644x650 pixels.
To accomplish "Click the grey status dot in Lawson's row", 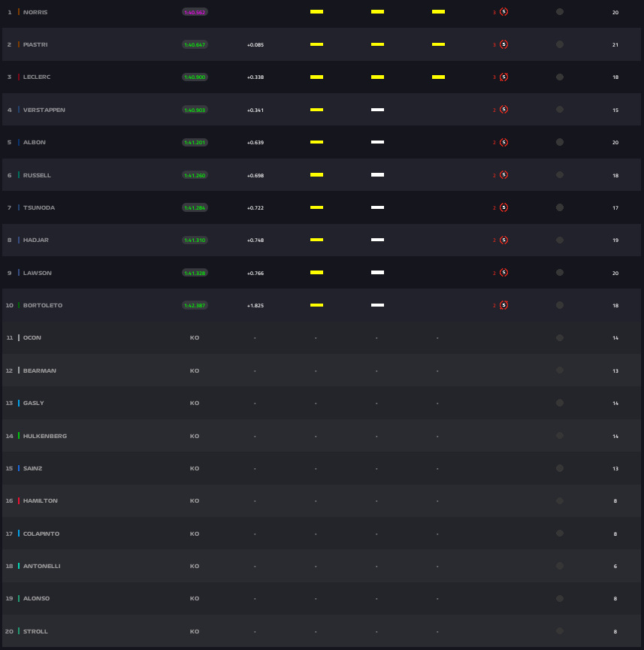I will 560,272.
